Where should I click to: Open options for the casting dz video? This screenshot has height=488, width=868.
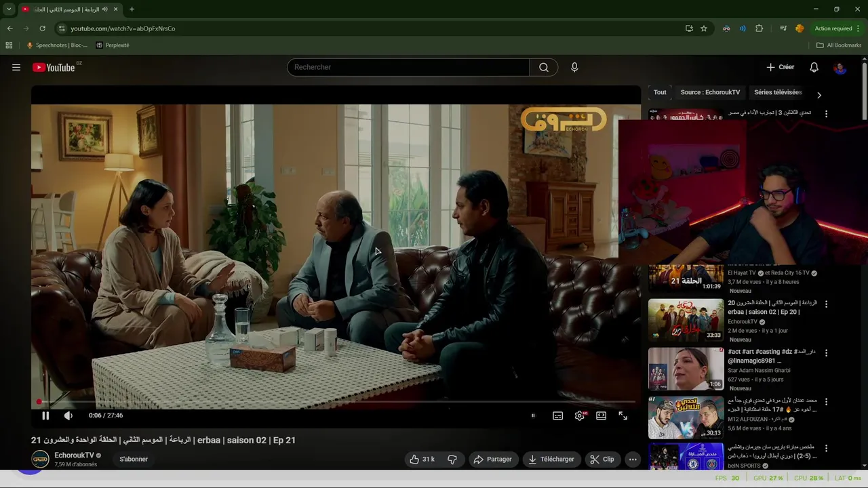[826, 352]
